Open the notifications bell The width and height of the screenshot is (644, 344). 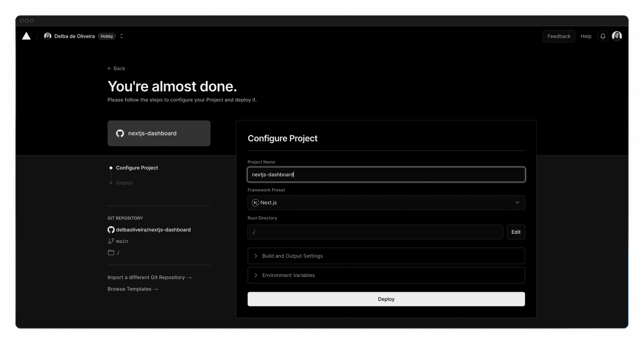tap(603, 36)
